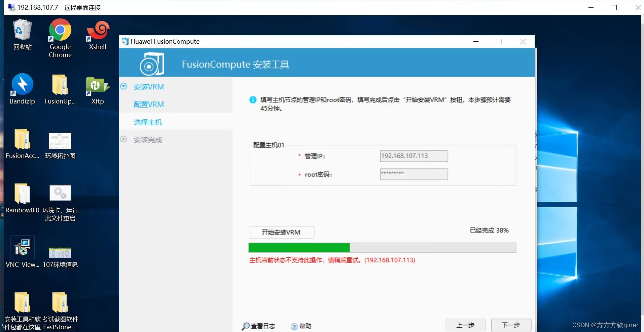
Task: Click the 上一步 button
Action: pyautogui.click(x=466, y=325)
